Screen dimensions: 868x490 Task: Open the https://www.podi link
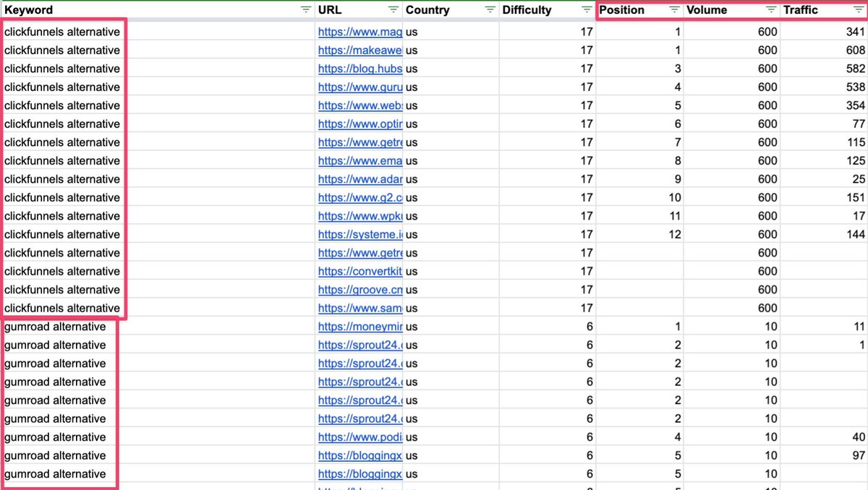pos(359,437)
